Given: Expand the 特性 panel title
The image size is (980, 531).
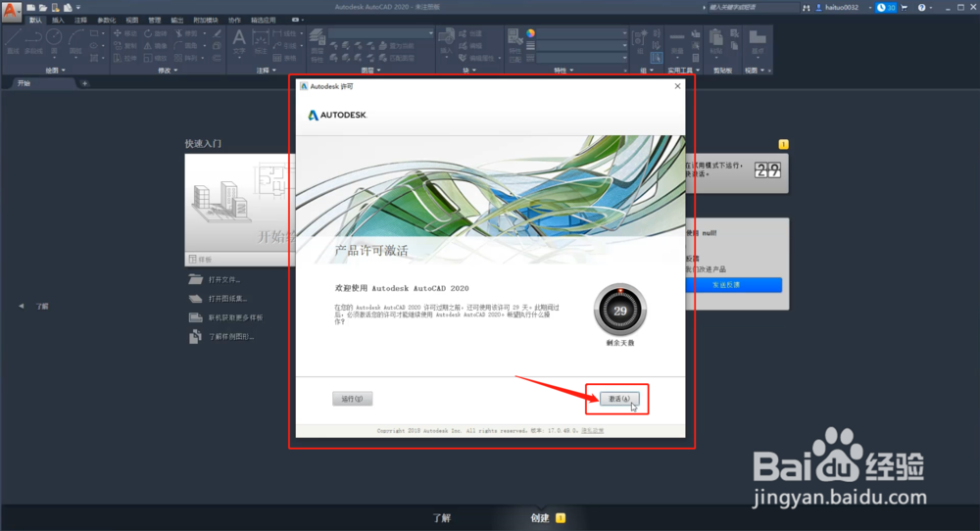Looking at the screenshot, I should click(563, 70).
